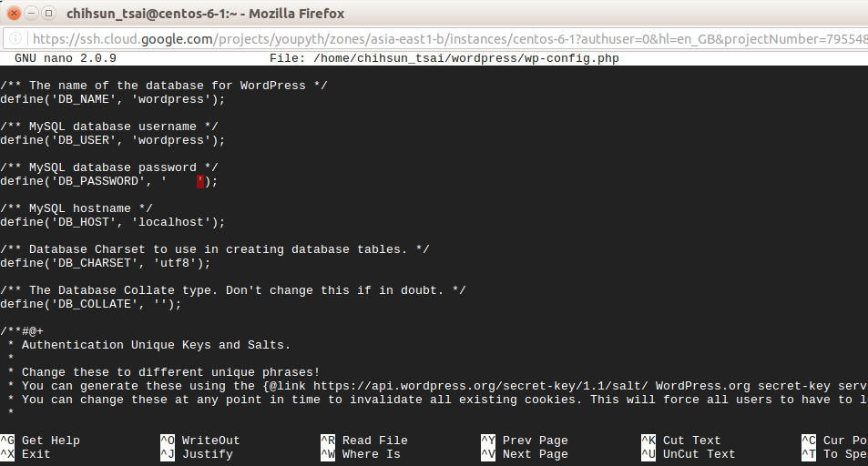Click the ^G Get Help shortcut
Screen dimensions: 868x466
click(x=40, y=441)
